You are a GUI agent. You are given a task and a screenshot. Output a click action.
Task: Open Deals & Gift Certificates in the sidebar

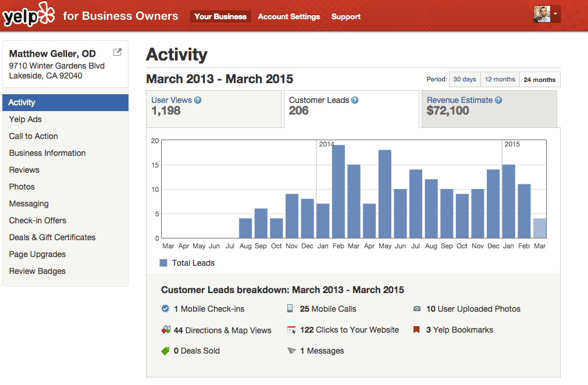[65, 237]
